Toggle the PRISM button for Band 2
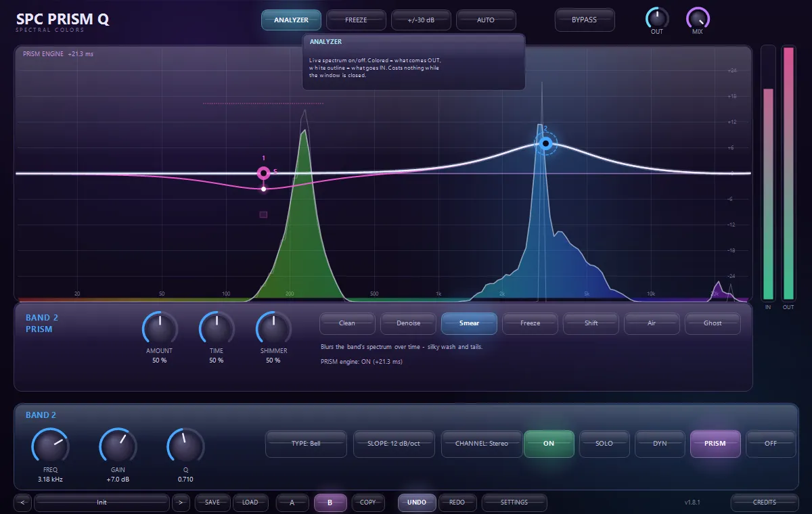Screen dimensions: 812x514 point(715,444)
